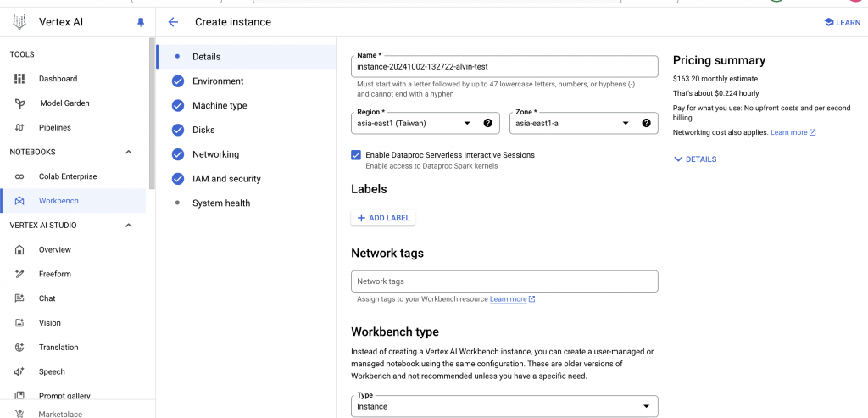The image size is (868, 418).
Task: Click the Network tags input field
Action: [504, 281]
